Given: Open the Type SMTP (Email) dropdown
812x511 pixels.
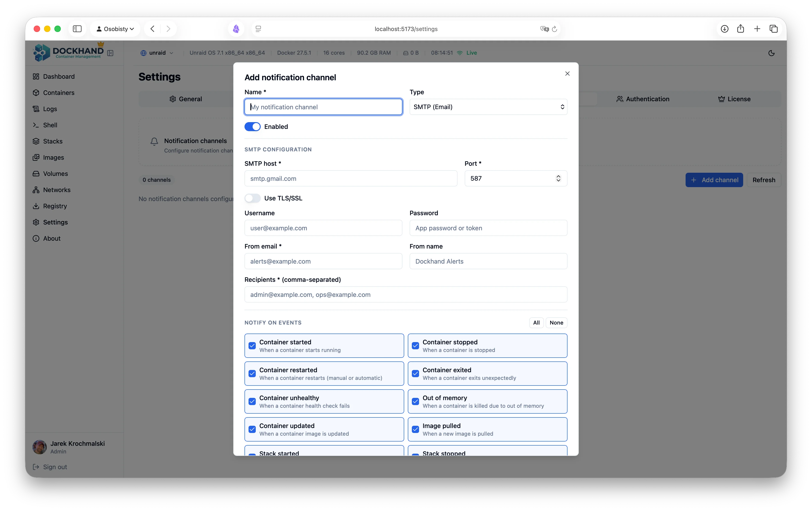Looking at the screenshot, I should (488, 107).
